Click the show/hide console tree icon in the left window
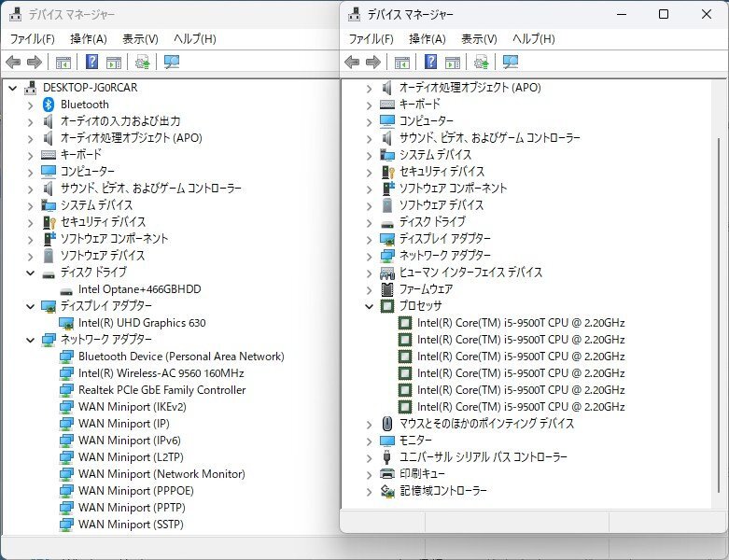Screen dimensions: 729x560 (x=63, y=62)
